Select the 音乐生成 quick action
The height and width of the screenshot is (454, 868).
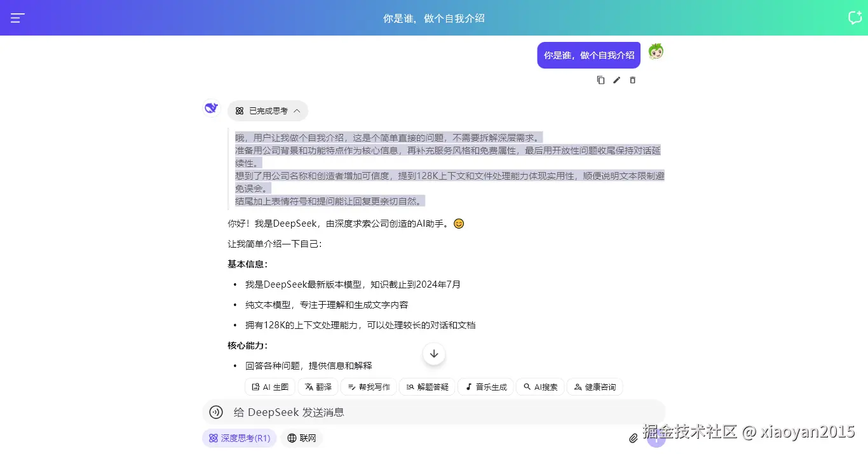(x=485, y=387)
